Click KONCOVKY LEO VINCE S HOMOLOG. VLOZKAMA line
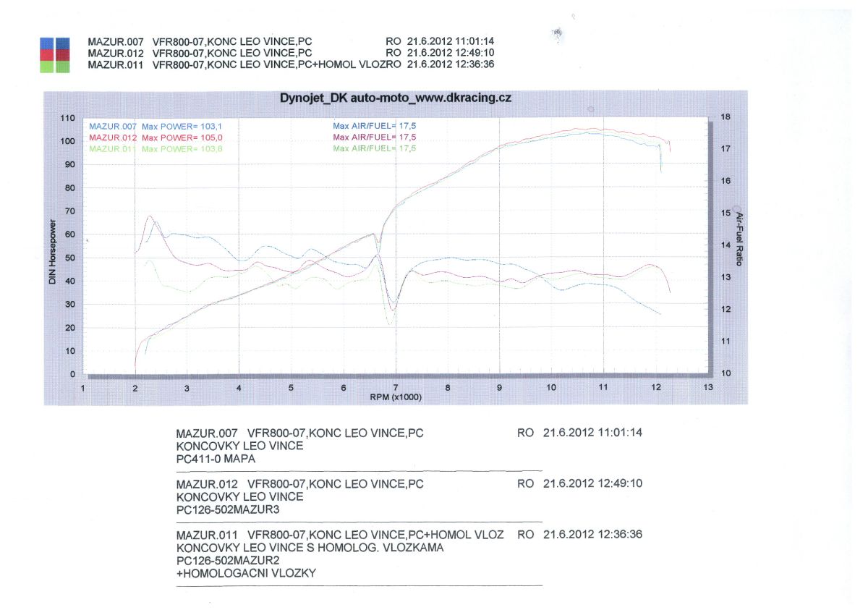868x610 pixels. 310,548
